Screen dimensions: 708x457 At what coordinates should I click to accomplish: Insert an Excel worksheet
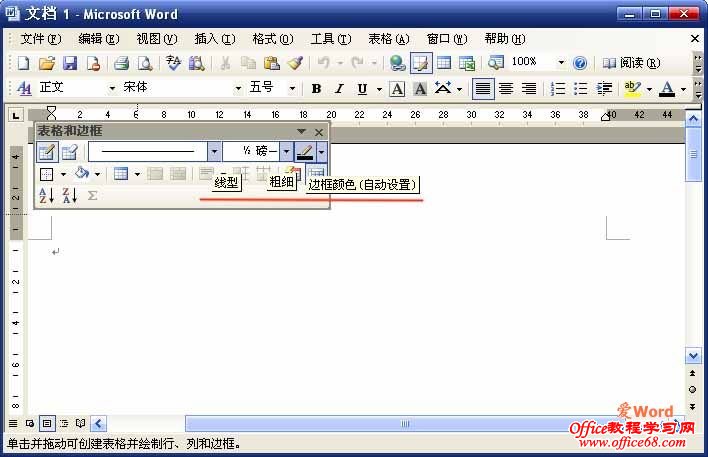coord(467,63)
